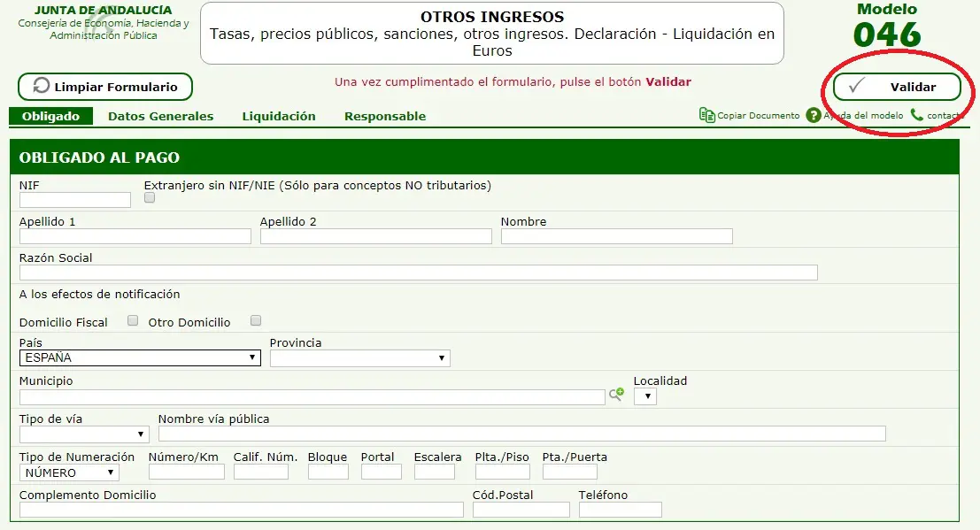
Task: Open the Responsable tab
Action: tap(385, 116)
